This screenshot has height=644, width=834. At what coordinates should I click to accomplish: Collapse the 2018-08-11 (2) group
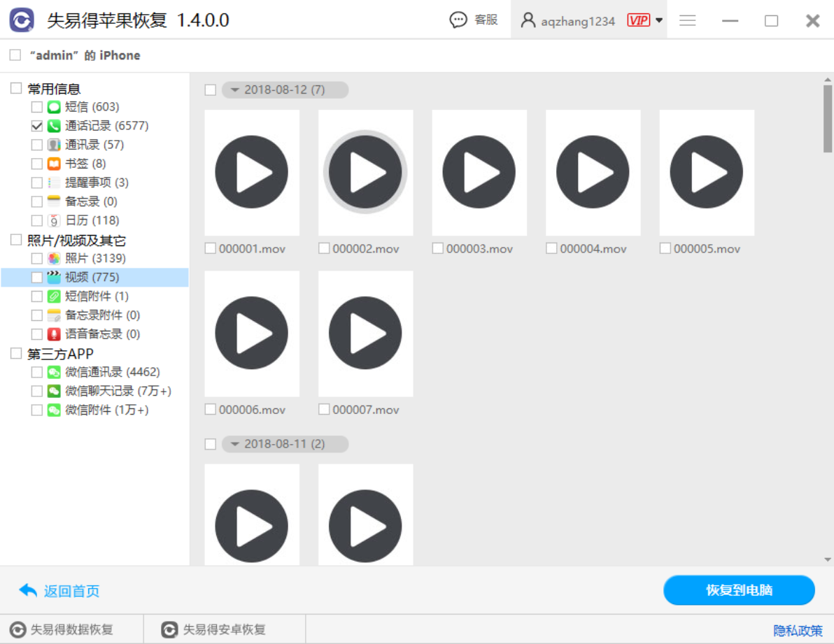(x=234, y=444)
